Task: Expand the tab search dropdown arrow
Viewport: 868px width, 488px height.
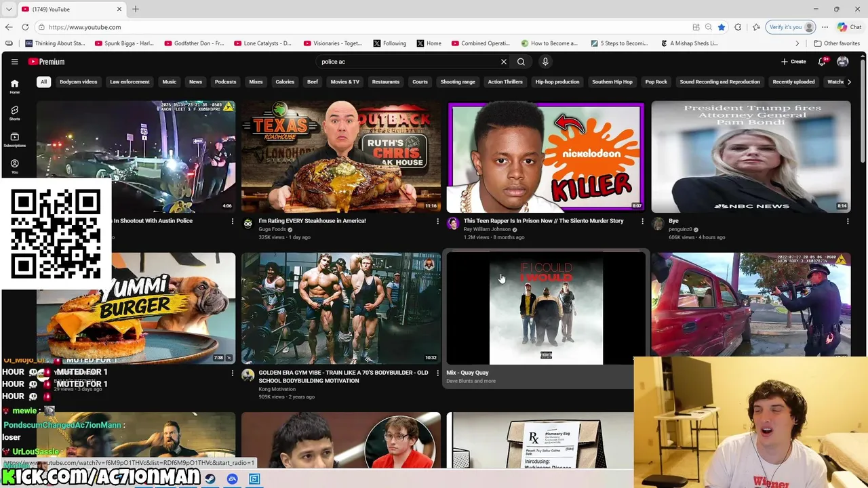Action: 8,9
